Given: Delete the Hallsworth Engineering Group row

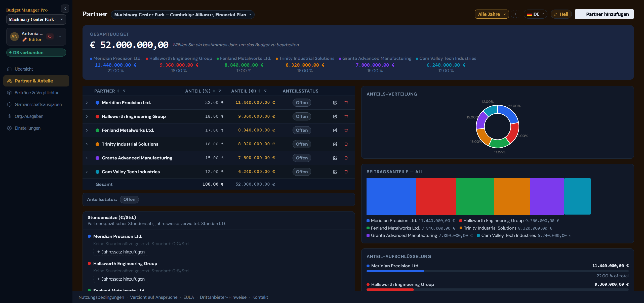Looking at the screenshot, I should coord(346,116).
